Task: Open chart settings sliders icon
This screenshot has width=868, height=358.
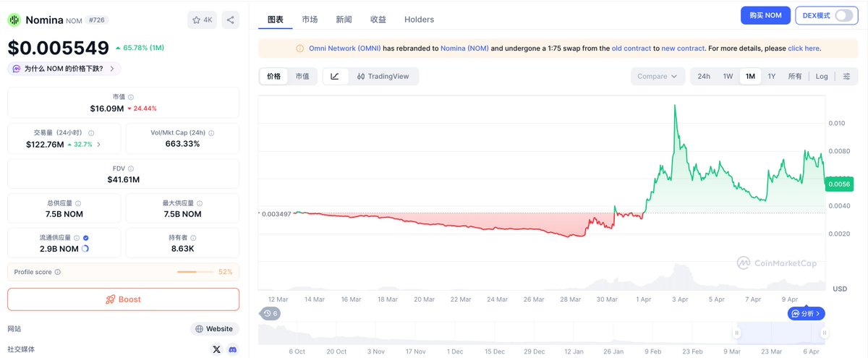Action: [x=846, y=76]
